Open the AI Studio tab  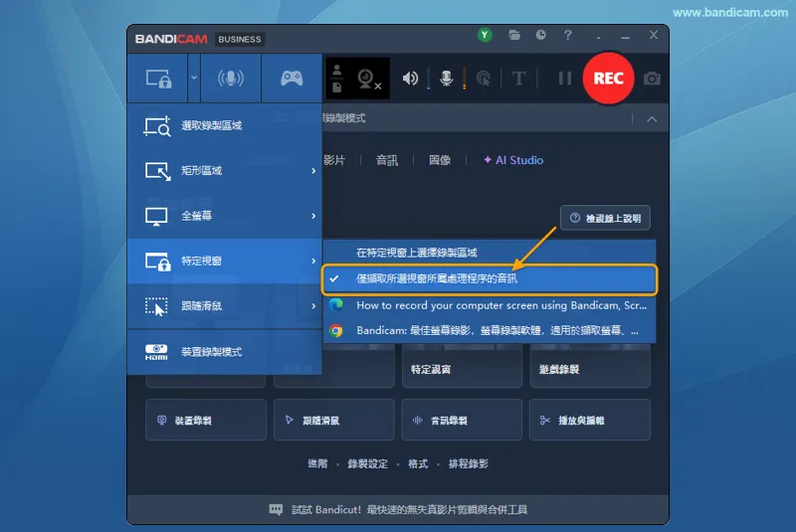coord(513,160)
